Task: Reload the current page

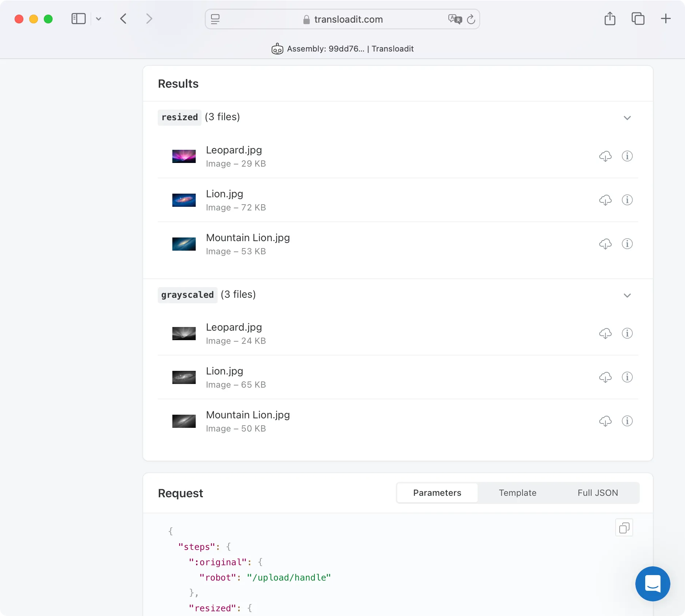Action: pyautogui.click(x=471, y=19)
